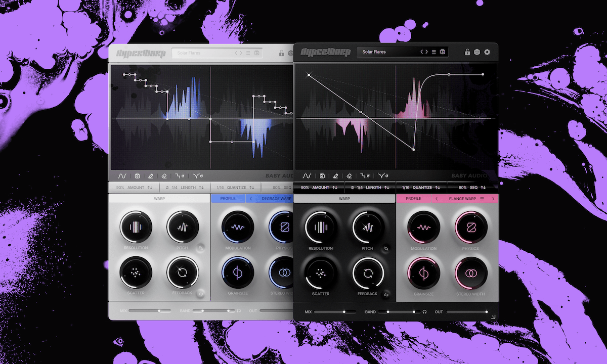
Task: Previous profile arrow before DEGRADE WARP
Action: [251, 199]
